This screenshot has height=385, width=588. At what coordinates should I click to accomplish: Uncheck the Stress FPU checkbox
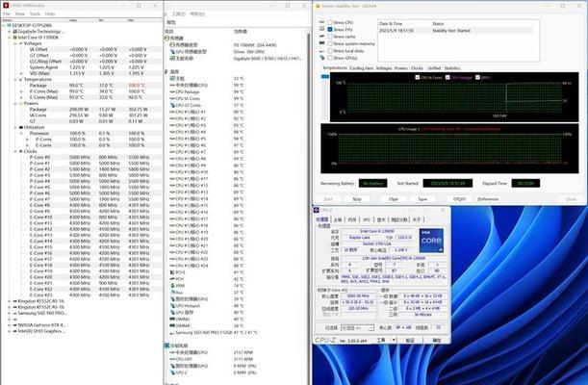330,29
